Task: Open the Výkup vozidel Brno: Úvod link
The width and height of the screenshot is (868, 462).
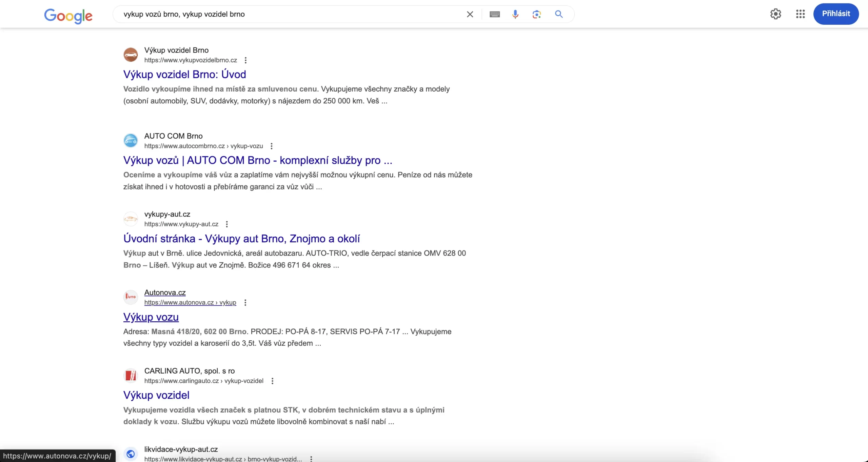Action: coord(184,74)
